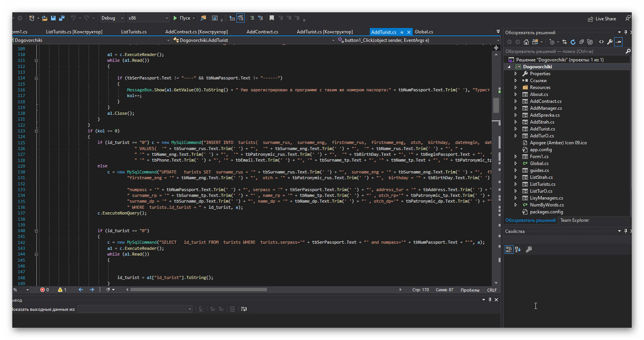The height and width of the screenshot is (340, 644).
Task: Click the Undo arrow in toolbar
Action: pos(73,18)
